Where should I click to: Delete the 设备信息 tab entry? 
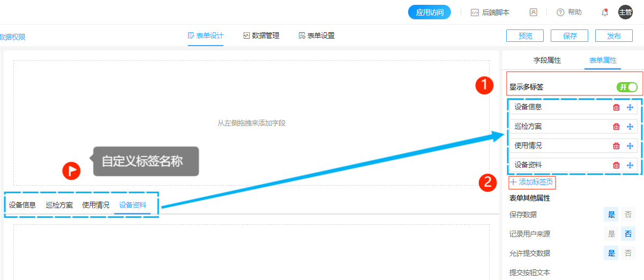click(x=616, y=107)
